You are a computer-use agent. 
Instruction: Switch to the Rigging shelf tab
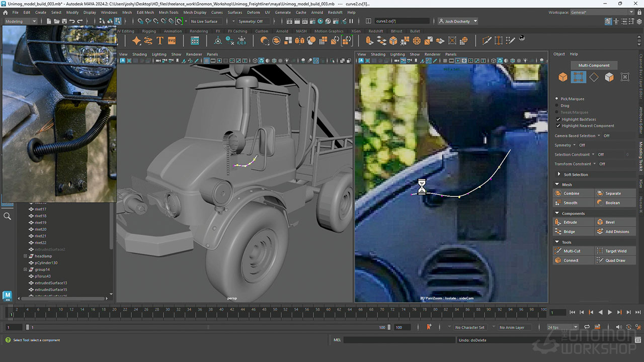point(149,31)
